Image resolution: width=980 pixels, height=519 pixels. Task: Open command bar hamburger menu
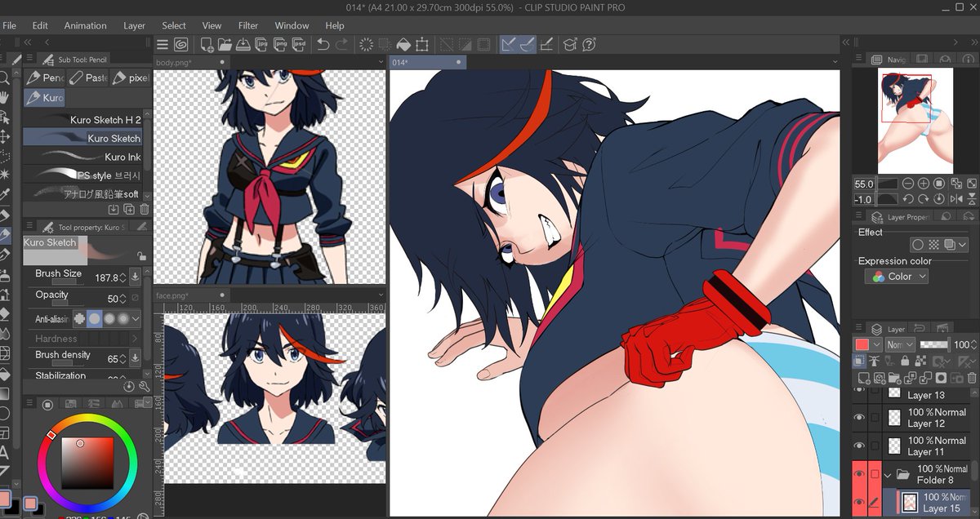point(163,44)
